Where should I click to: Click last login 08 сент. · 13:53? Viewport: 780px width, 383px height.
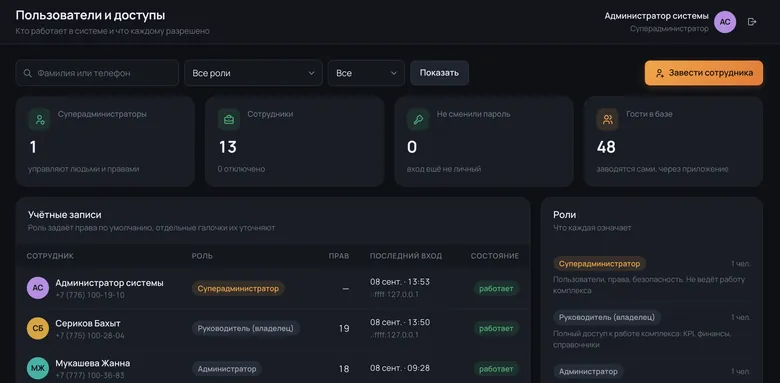(x=400, y=282)
